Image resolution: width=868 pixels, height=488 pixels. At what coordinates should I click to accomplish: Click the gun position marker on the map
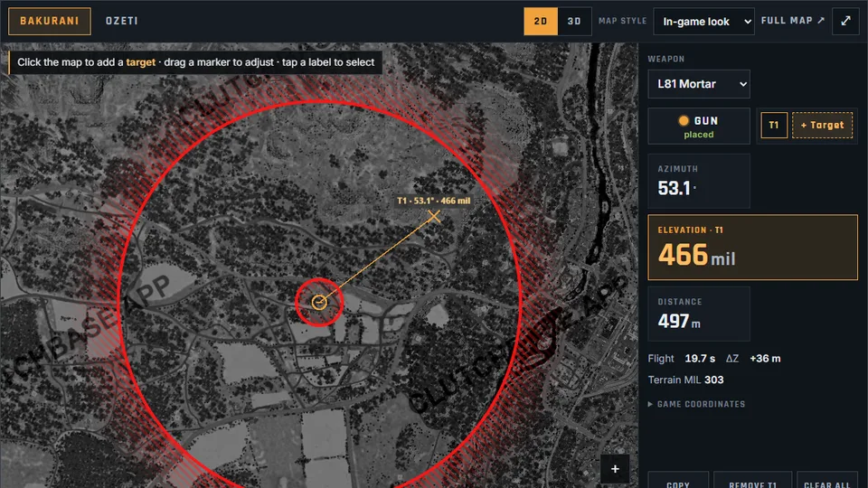click(x=319, y=302)
